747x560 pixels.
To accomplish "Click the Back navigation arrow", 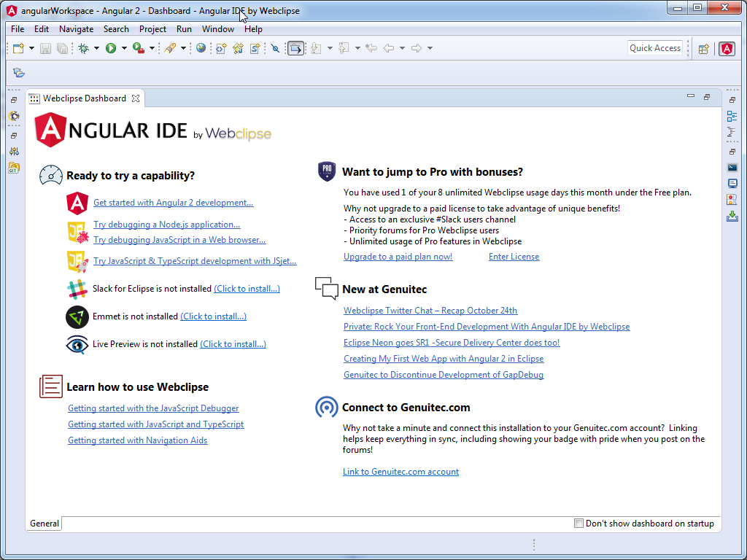I will coord(389,48).
